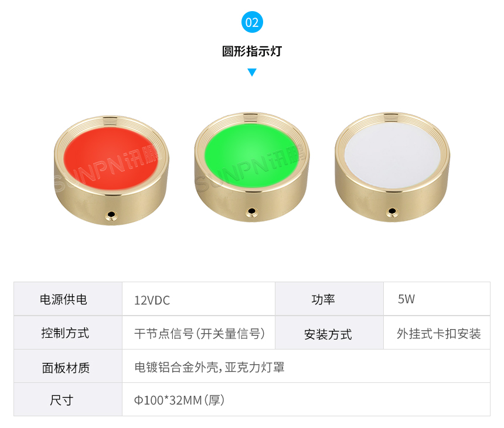
Task: Click the 控制方式 table label
Action: 65,333
